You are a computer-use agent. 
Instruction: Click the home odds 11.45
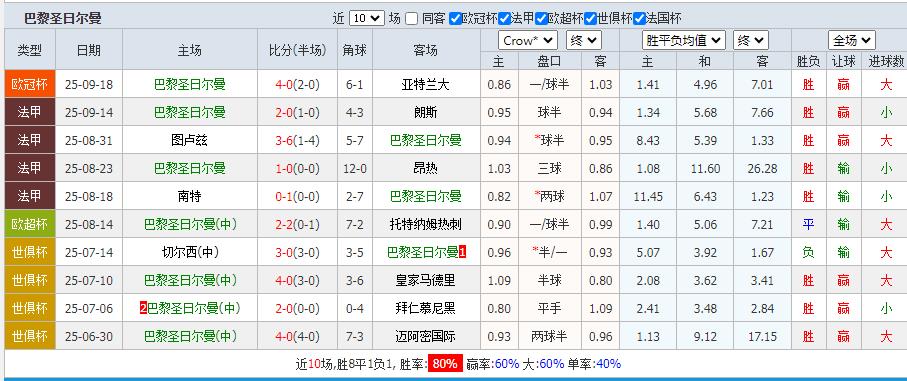[648, 196]
